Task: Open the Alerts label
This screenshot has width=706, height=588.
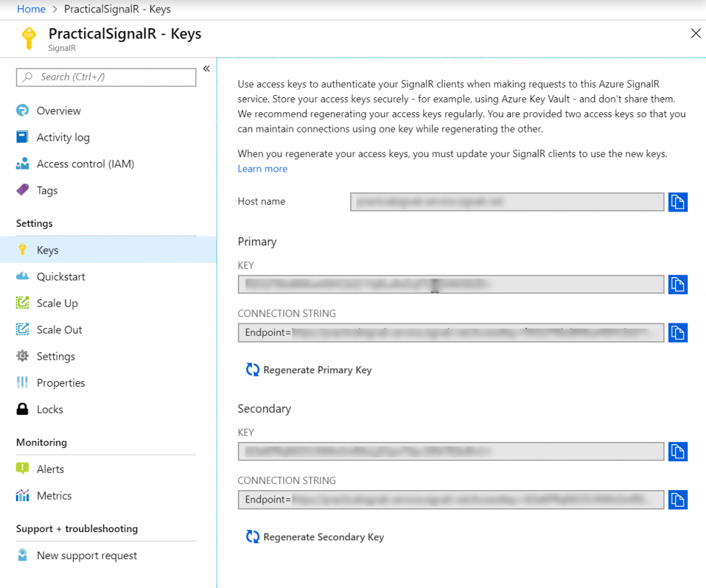Action: pyautogui.click(x=50, y=469)
